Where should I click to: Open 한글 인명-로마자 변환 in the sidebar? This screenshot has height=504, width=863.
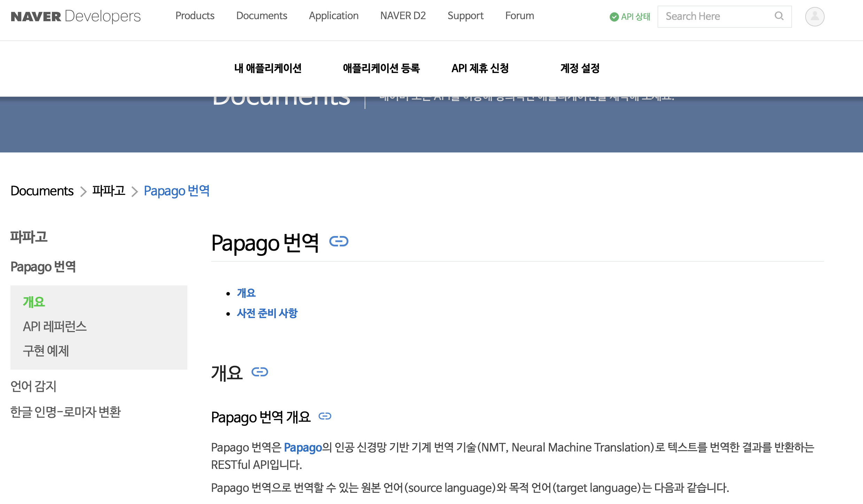click(x=65, y=412)
